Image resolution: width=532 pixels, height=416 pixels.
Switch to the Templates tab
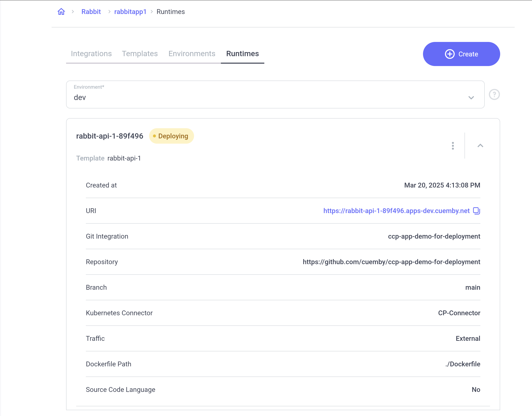[x=140, y=54]
